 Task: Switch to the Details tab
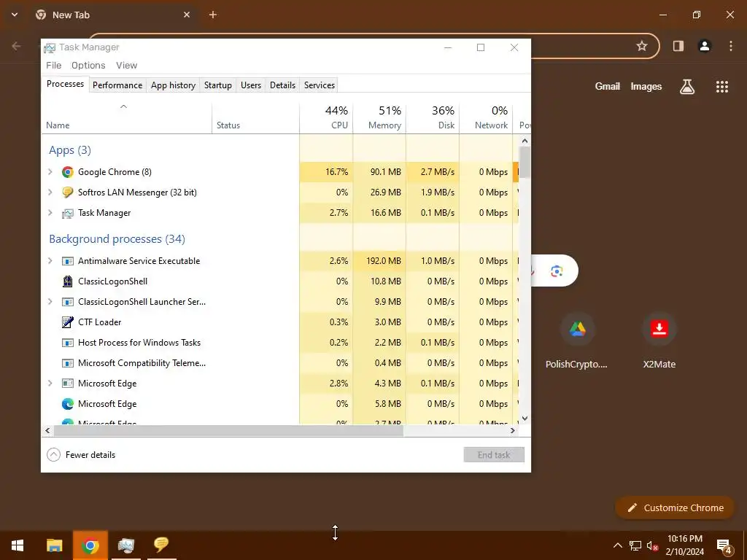[x=282, y=85]
